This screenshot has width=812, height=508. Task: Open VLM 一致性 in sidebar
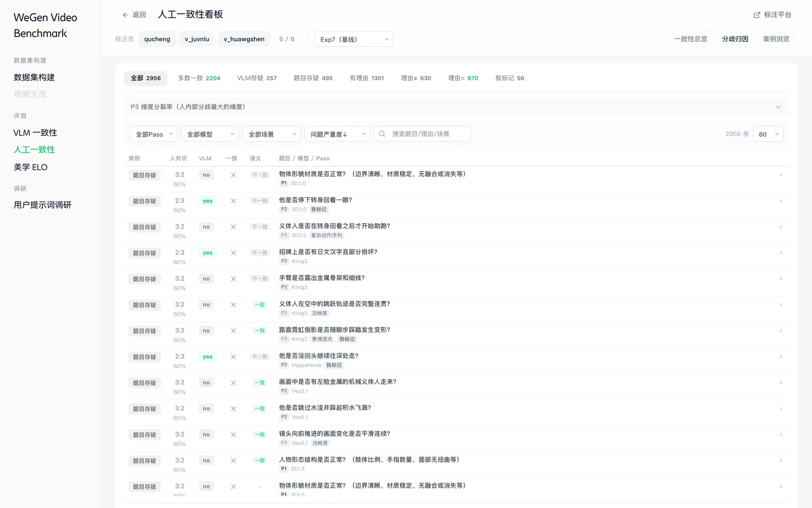(x=35, y=133)
